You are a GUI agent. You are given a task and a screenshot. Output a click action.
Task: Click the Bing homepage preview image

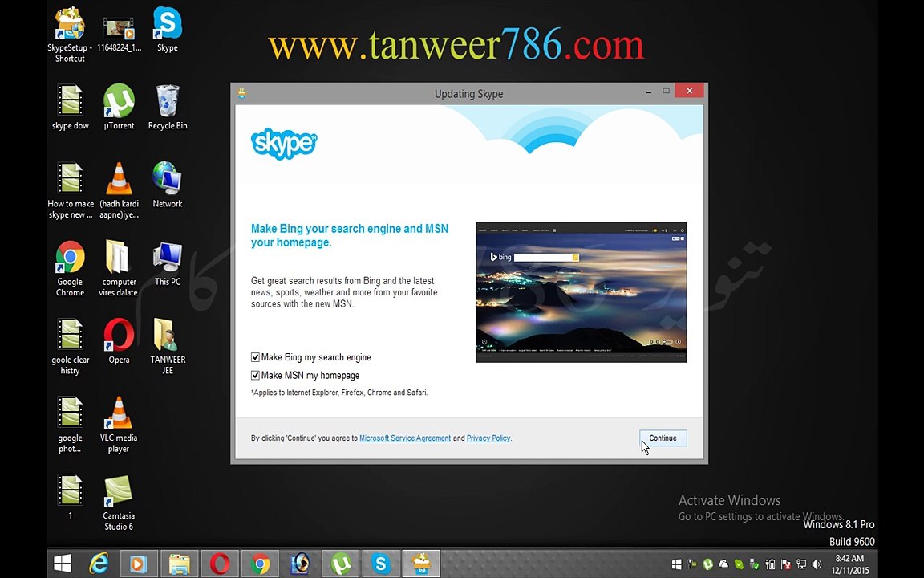581,292
